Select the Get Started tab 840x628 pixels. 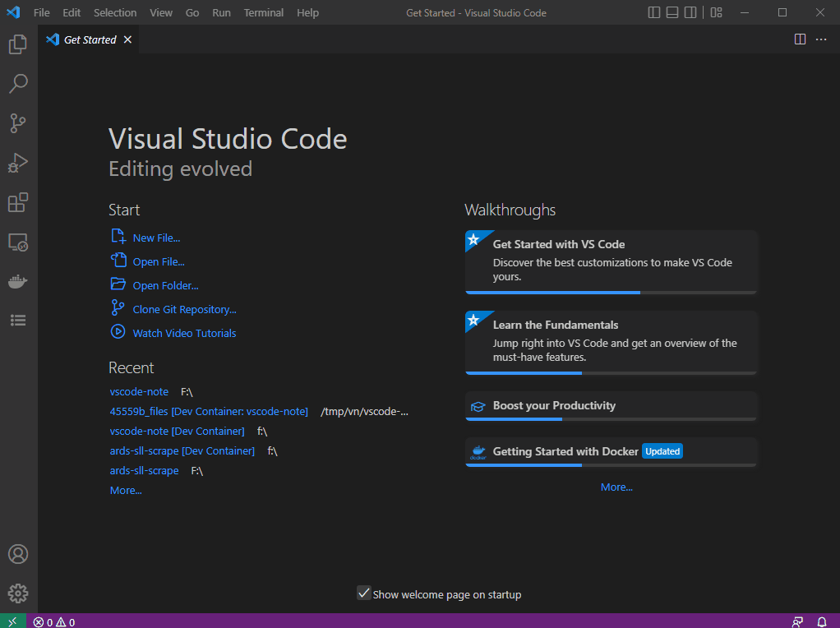click(x=89, y=39)
